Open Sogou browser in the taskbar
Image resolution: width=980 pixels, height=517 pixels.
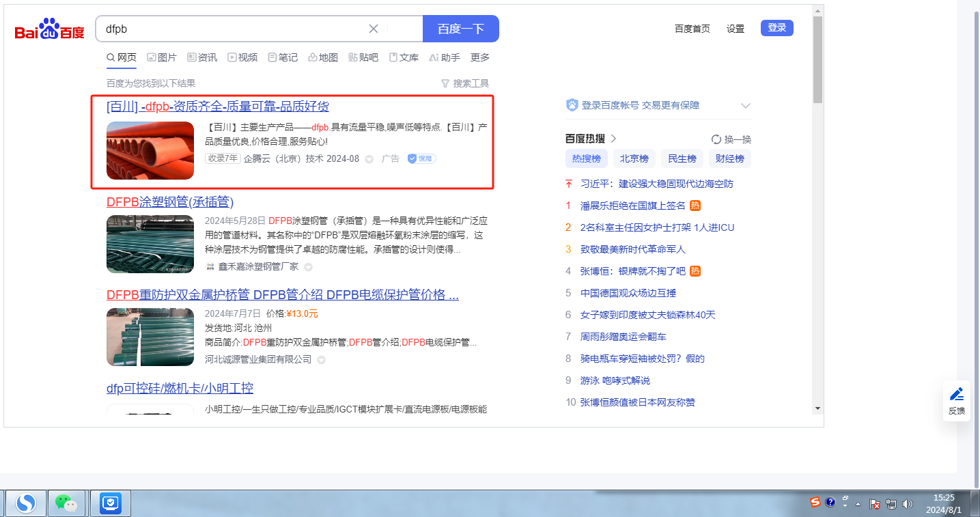[x=26, y=503]
